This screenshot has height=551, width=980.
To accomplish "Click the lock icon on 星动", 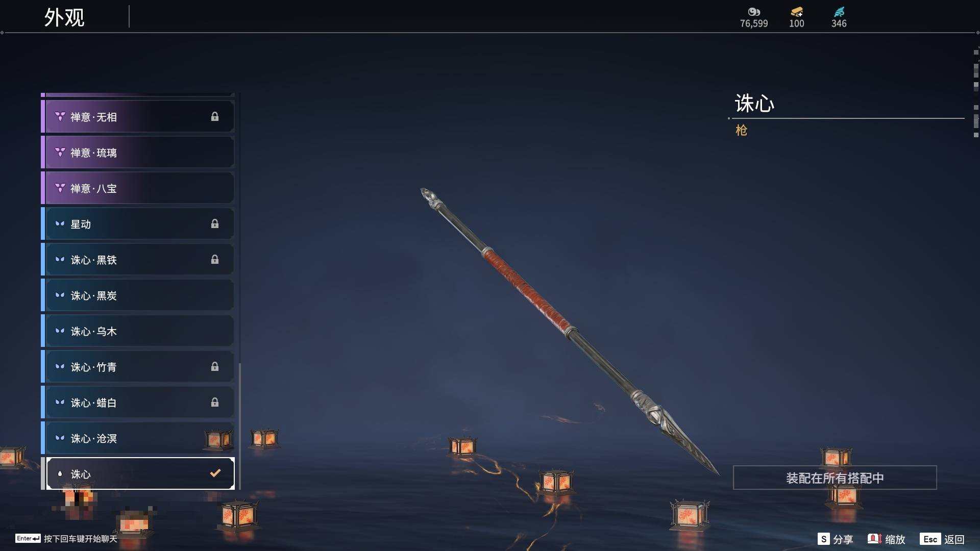I will 215,224.
